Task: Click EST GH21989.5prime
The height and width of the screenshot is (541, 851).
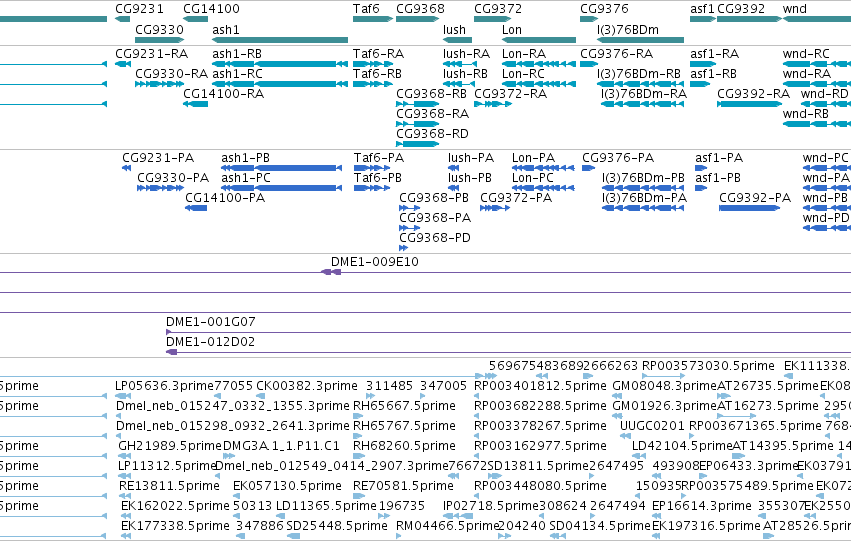Action: click(x=170, y=446)
